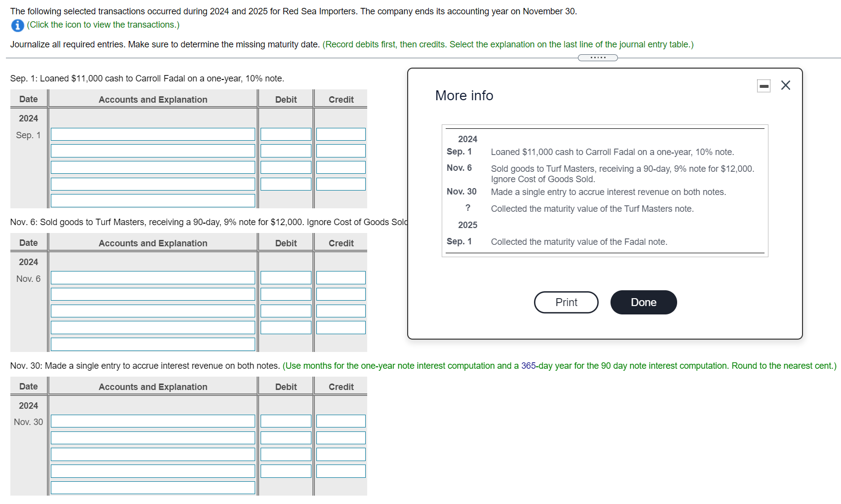This screenshot has width=841, height=504.
Task: Select first account field in Nov. 30 entry
Action: point(153,421)
